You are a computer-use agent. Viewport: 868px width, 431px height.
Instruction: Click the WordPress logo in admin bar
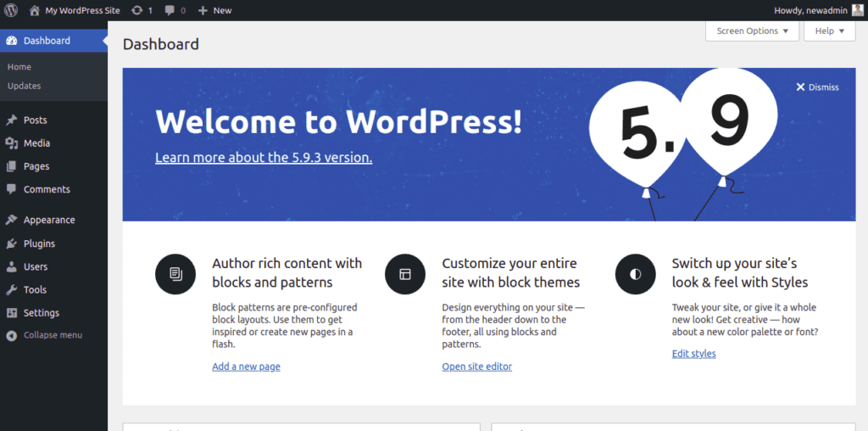11,10
